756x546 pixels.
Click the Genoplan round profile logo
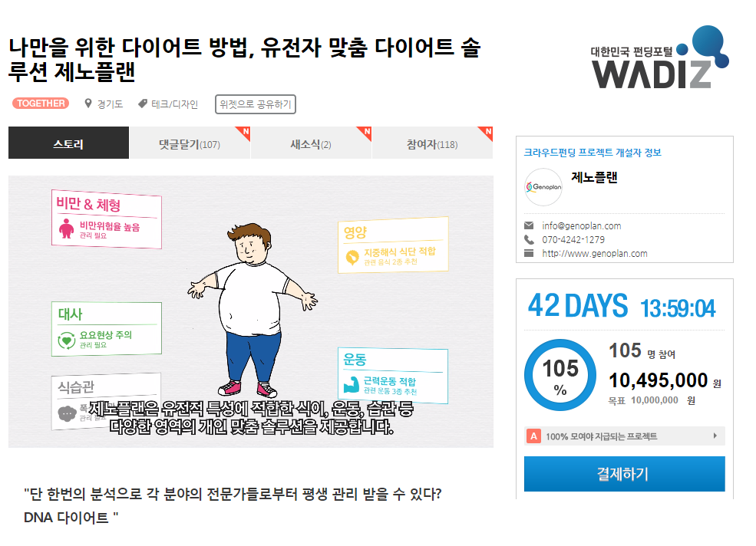click(543, 187)
